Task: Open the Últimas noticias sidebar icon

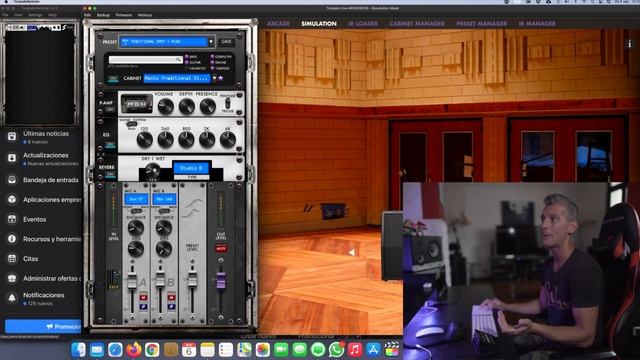Action: 12,136
